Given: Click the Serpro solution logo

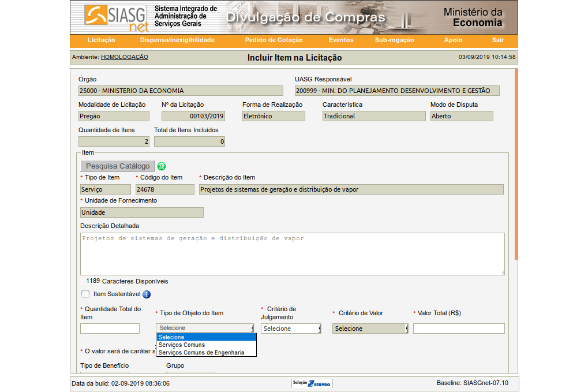Looking at the screenshot, I should pyautogui.click(x=311, y=383).
